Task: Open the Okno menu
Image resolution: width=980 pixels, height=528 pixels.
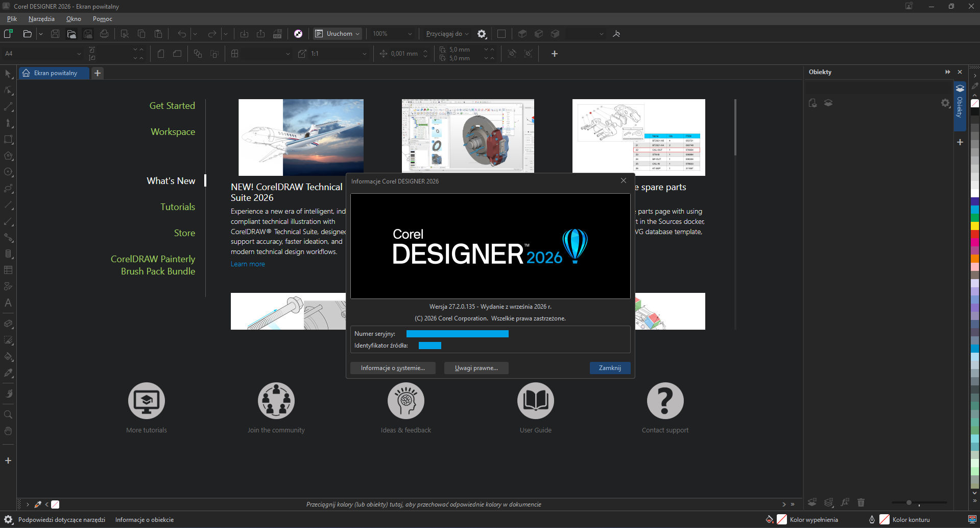Action: [74, 19]
